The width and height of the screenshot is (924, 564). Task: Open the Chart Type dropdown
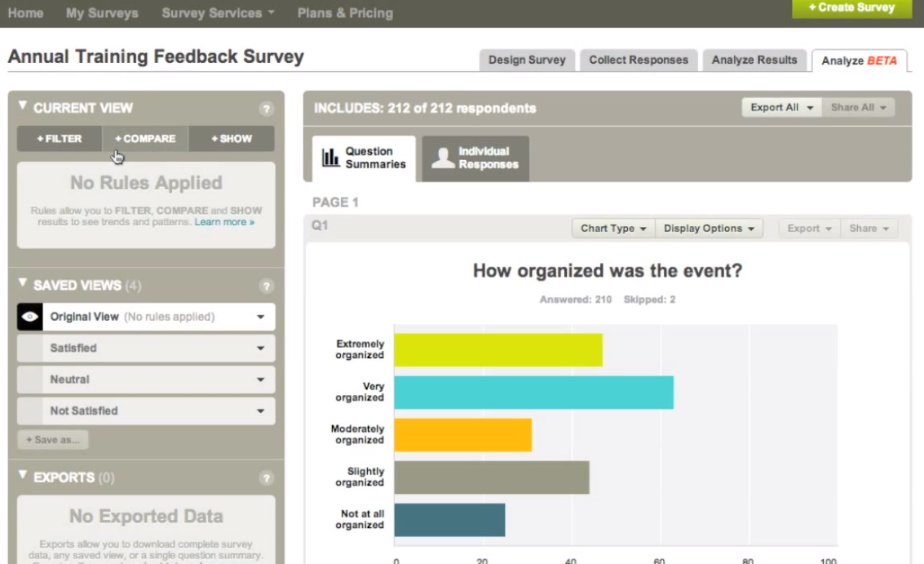(613, 229)
